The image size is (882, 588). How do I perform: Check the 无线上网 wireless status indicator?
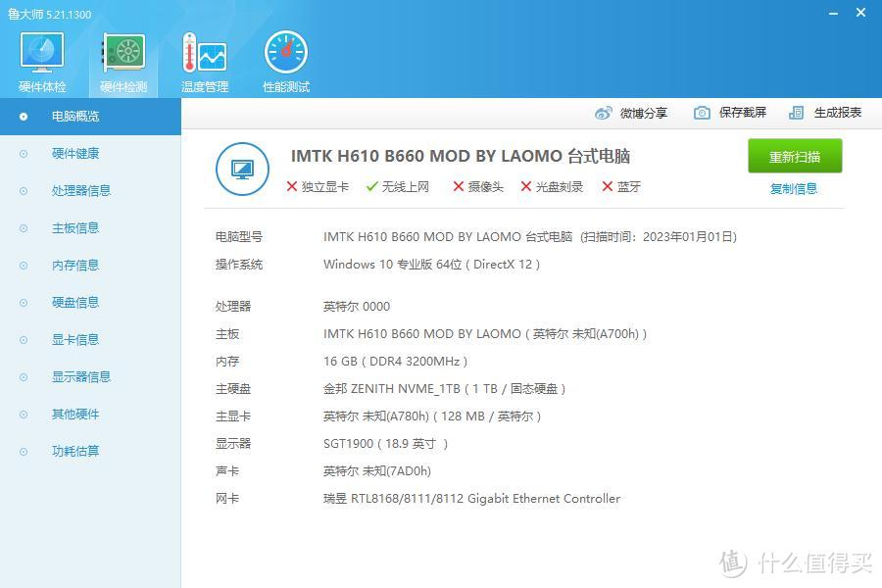pos(373,186)
